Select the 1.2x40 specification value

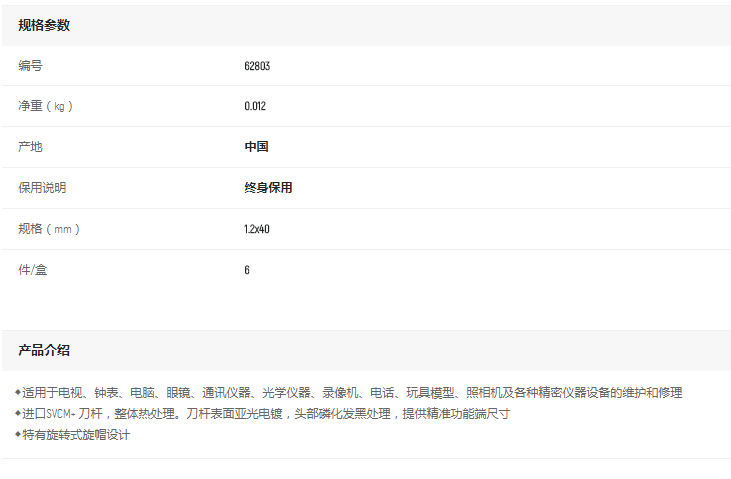pos(257,229)
